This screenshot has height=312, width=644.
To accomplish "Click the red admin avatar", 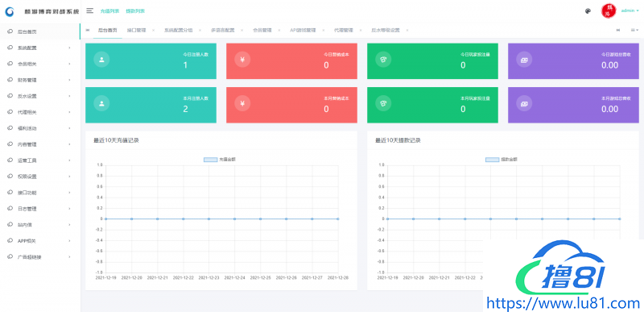I will pyautogui.click(x=608, y=10).
